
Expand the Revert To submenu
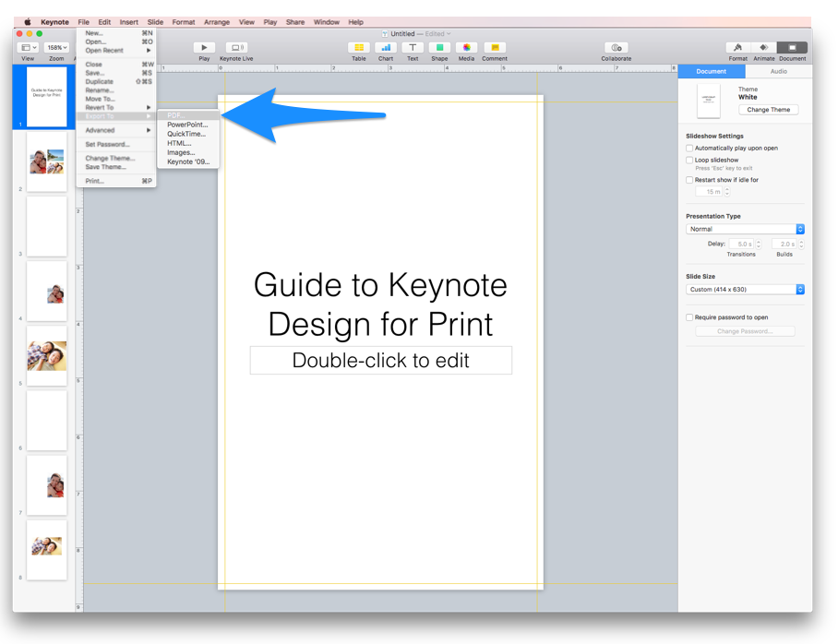point(116,107)
